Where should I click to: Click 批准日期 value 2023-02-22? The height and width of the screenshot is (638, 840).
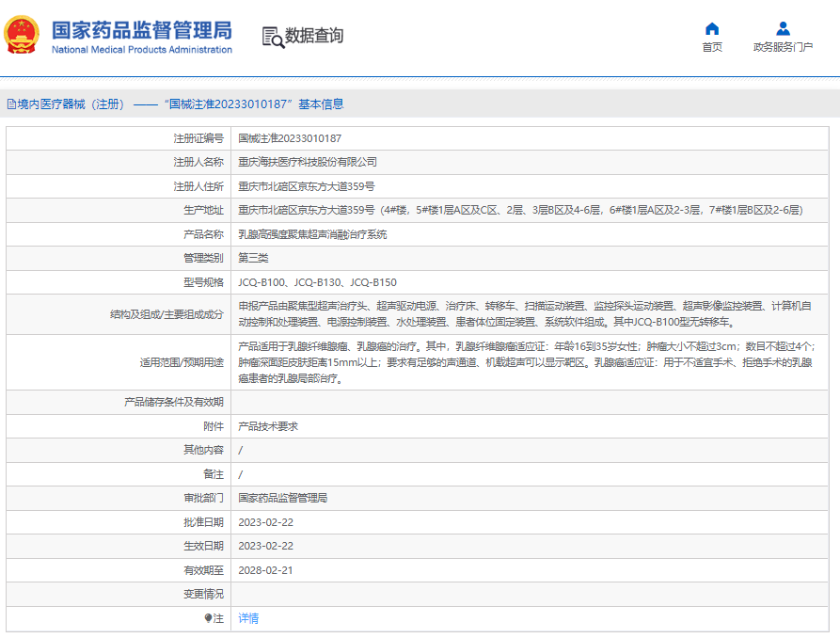coord(265,522)
